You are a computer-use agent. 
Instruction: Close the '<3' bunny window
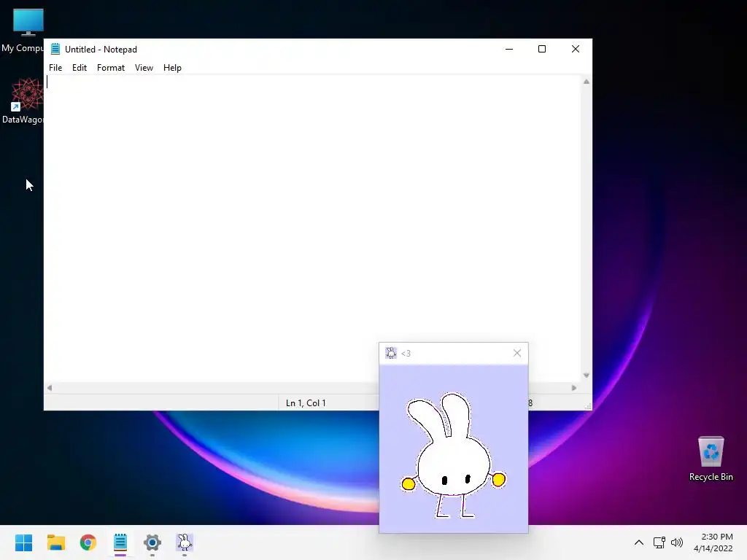(x=517, y=353)
